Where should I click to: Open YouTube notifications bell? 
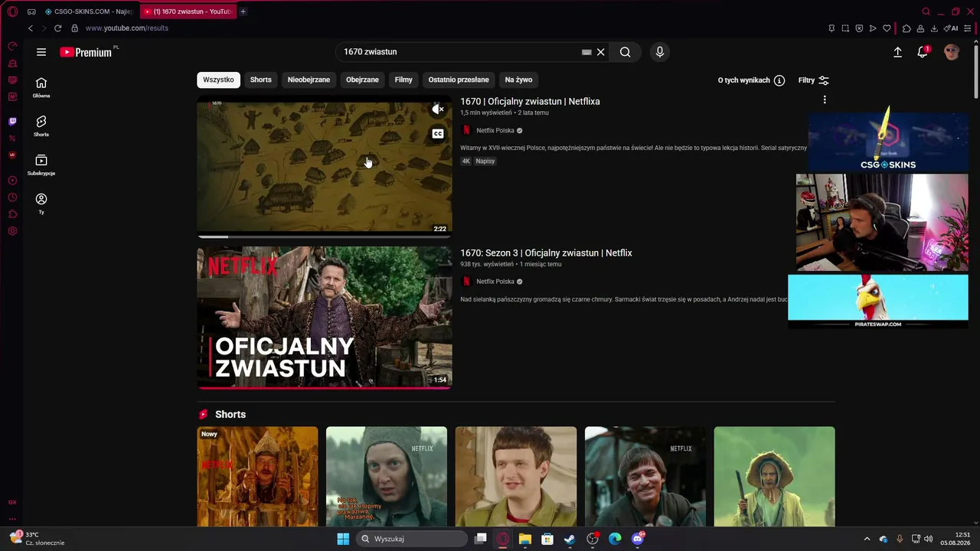(923, 52)
